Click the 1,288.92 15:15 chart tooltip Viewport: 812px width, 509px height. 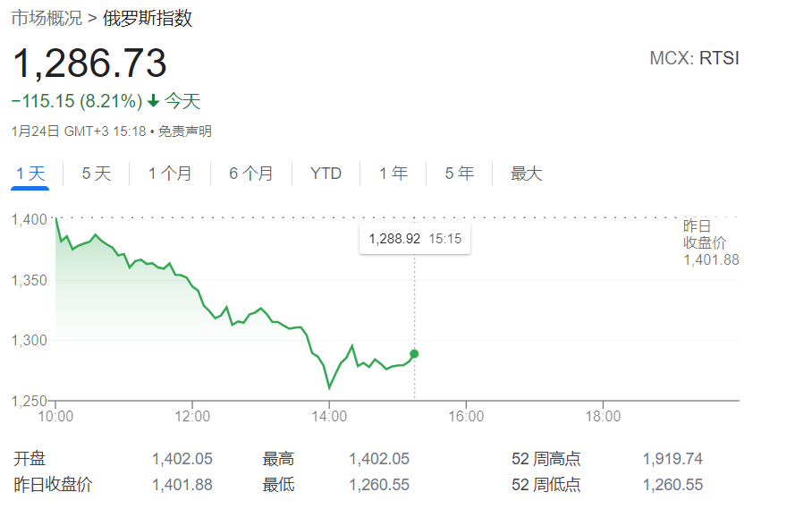tap(415, 240)
